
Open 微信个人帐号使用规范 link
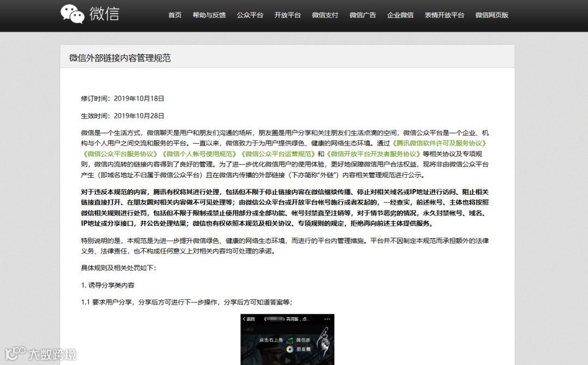click(x=199, y=153)
